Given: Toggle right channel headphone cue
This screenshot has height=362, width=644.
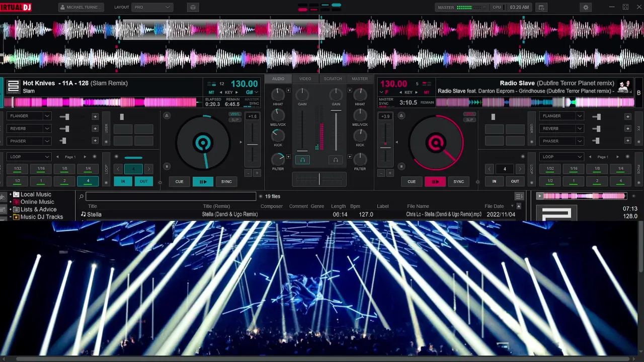Looking at the screenshot, I should [336, 160].
